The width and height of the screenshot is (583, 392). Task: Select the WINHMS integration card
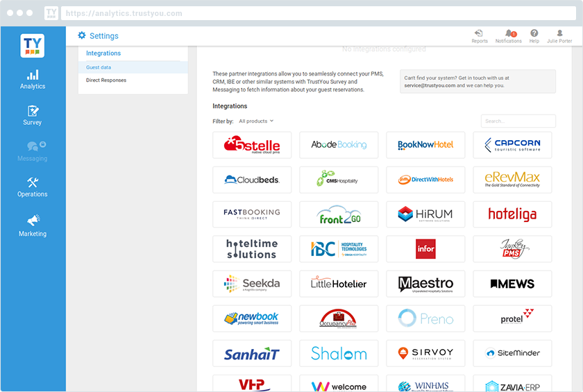click(425, 384)
